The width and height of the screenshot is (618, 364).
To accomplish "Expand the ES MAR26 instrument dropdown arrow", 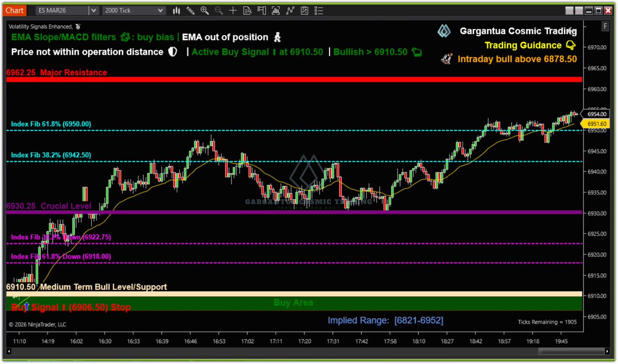I will click(93, 10).
